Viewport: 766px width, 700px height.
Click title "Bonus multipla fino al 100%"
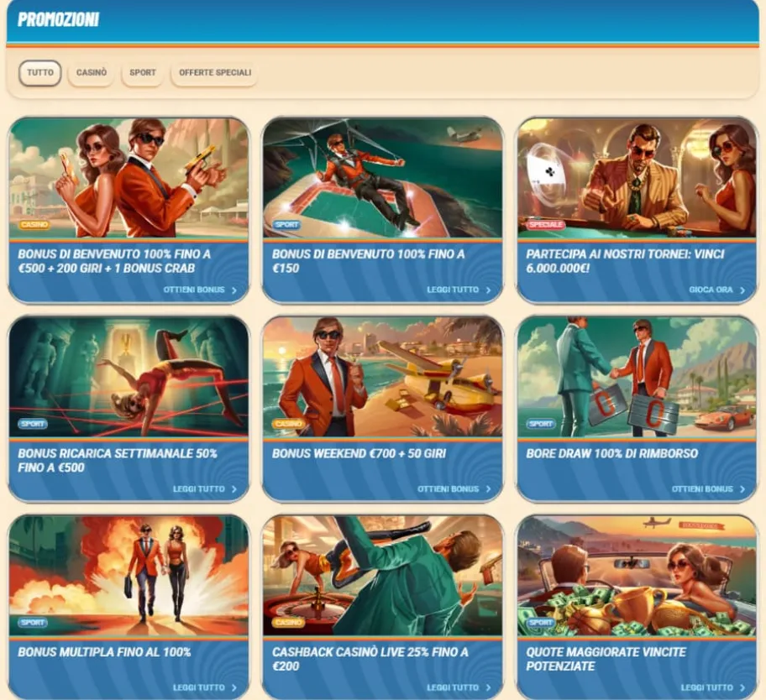pyautogui.click(x=104, y=652)
